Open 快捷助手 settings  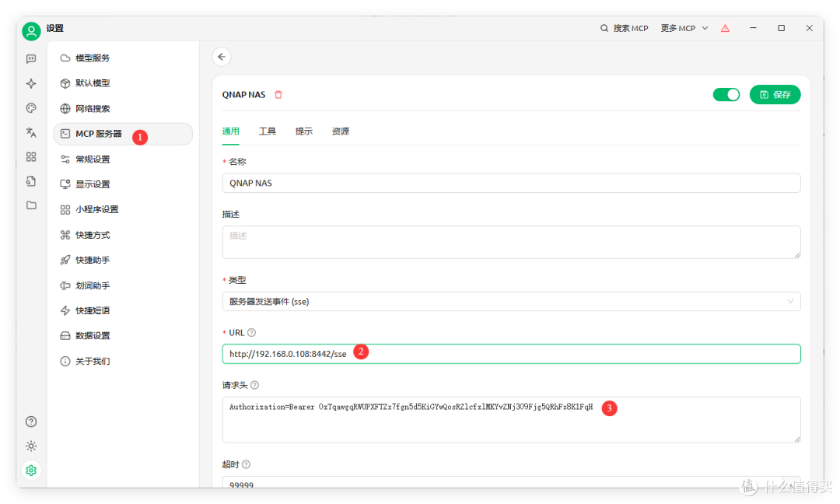click(123, 261)
